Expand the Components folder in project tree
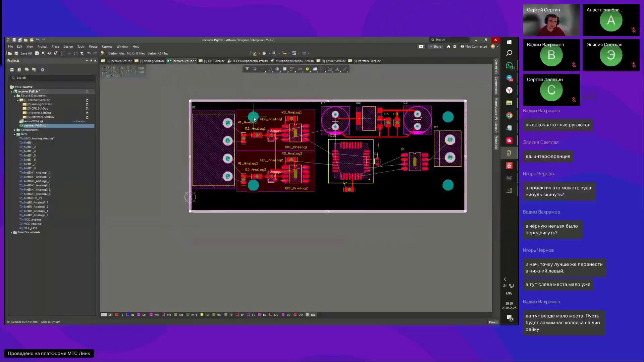 coord(15,130)
